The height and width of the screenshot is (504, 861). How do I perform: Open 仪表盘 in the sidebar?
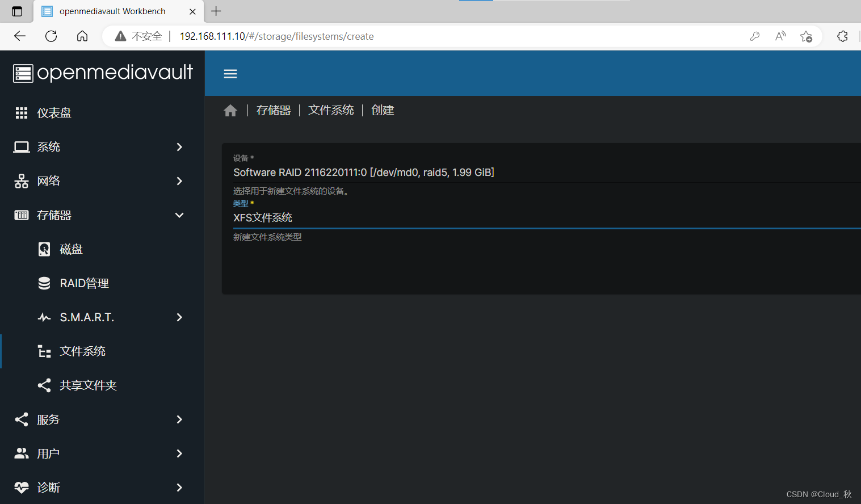102,113
